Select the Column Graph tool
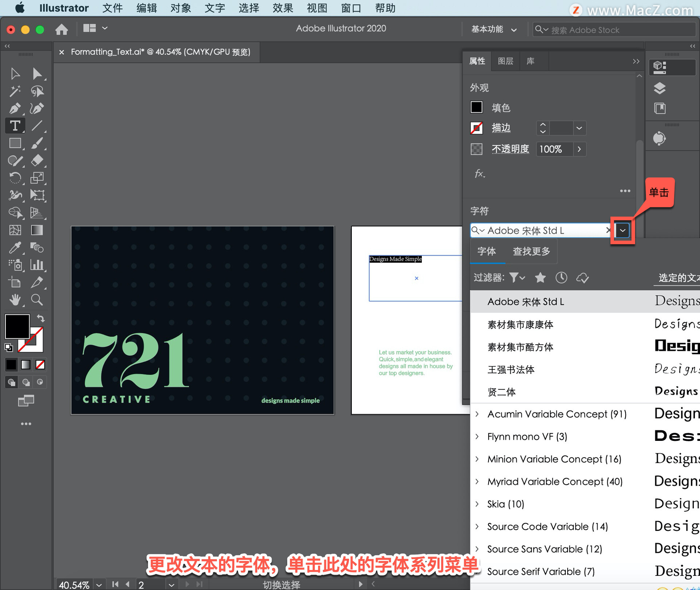Screen dimensions: 700x590 click(37, 265)
